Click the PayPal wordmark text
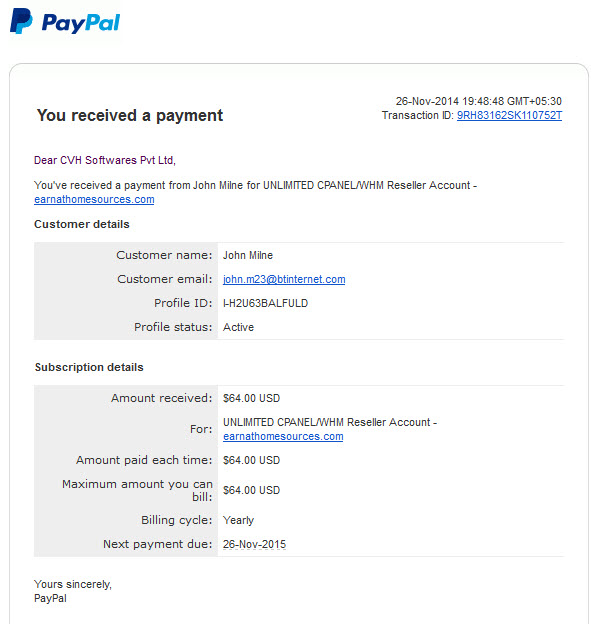Image resolution: width=609 pixels, height=624 pixels. click(x=81, y=23)
